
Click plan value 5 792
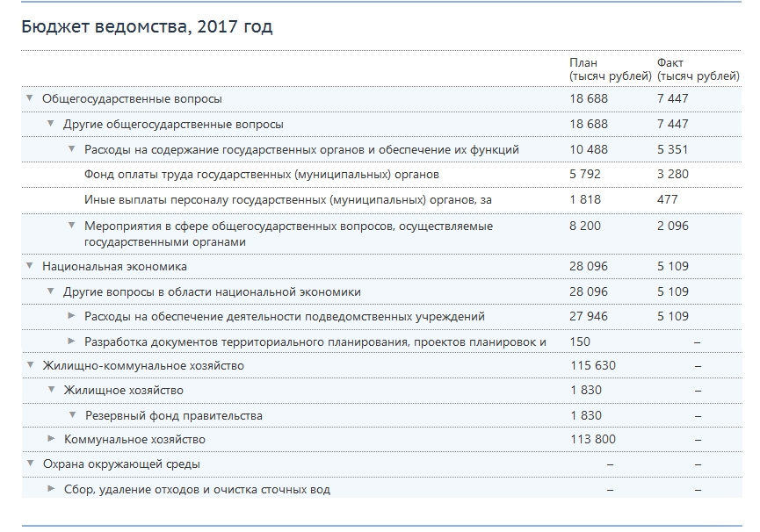585,175
